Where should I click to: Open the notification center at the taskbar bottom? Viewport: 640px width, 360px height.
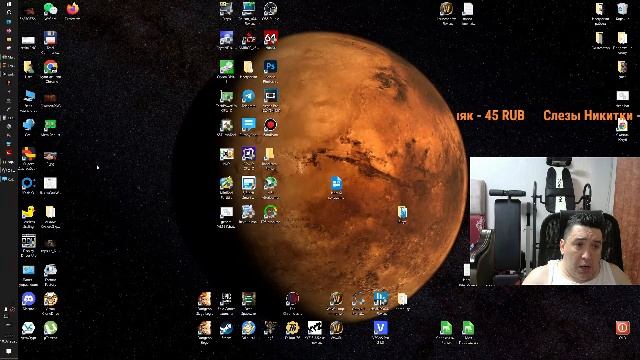tap(9, 351)
